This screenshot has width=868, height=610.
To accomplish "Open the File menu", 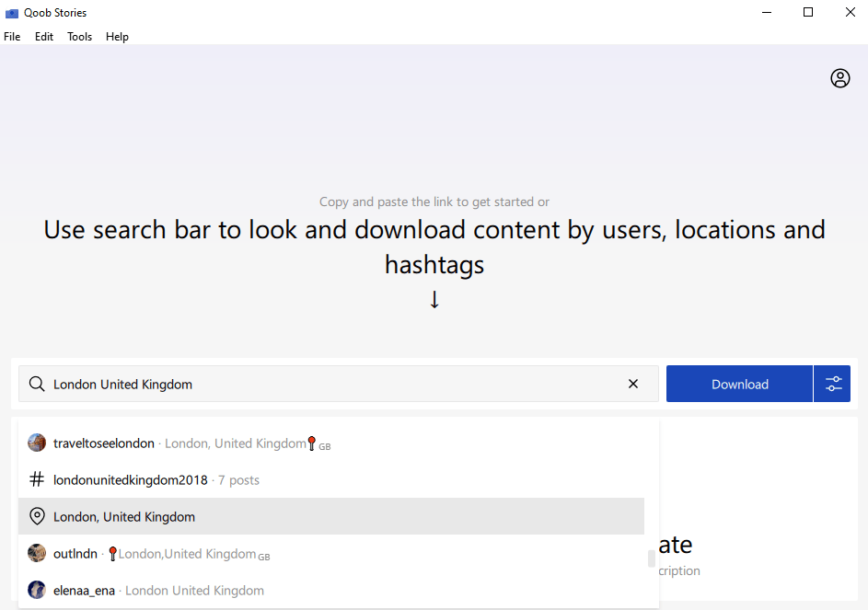I will (x=12, y=37).
